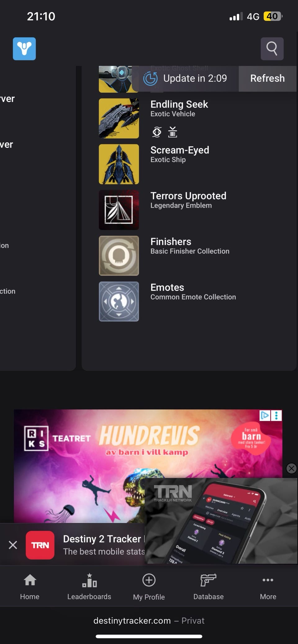Screen dimensions: 298x644
Task: Expand the More menu
Action: (268, 587)
